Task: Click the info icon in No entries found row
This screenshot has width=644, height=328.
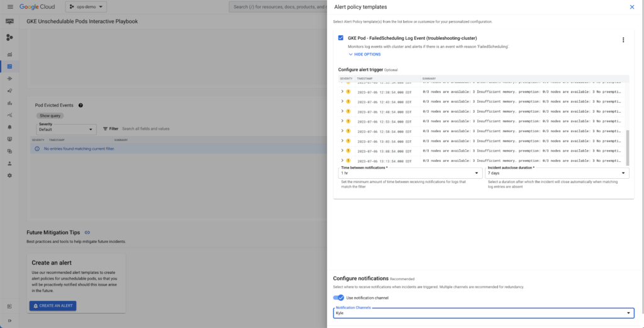Action: click(37, 149)
